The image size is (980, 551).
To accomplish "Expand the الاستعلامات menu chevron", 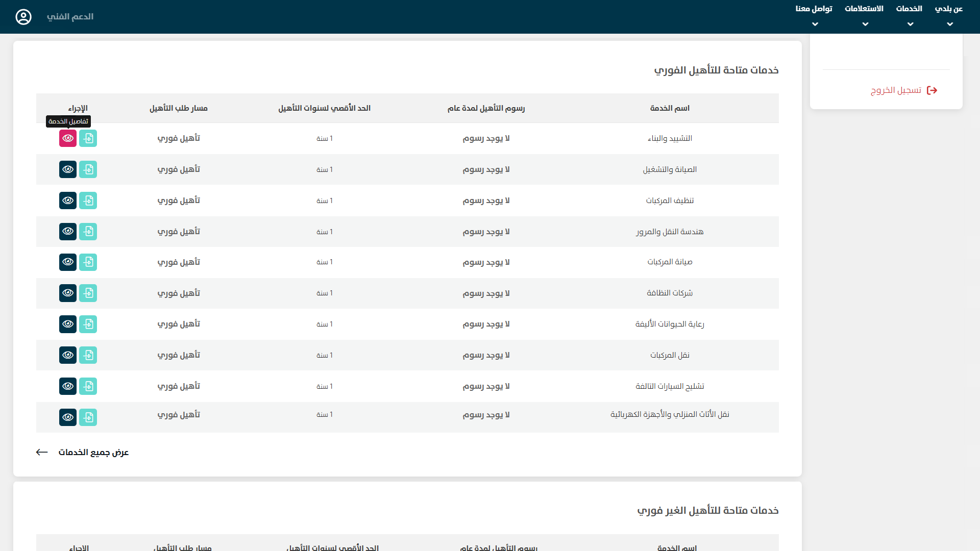I will 865,24.
